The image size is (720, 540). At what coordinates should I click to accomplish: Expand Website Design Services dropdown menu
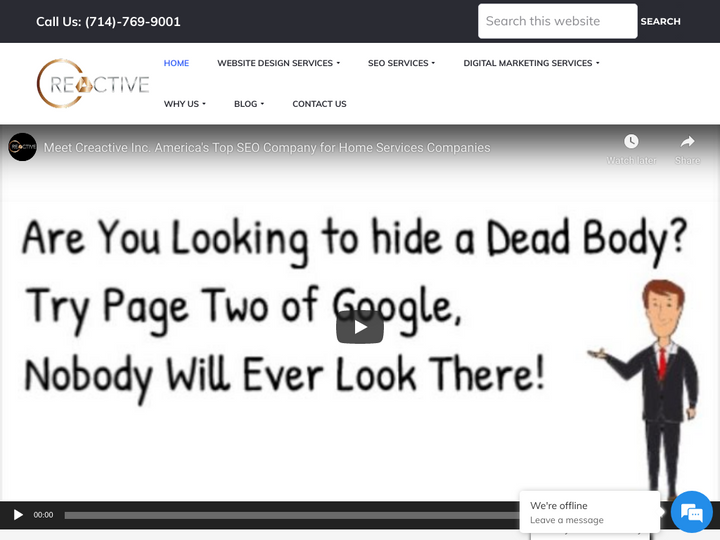pyautogui.click(x=278, y=63)
